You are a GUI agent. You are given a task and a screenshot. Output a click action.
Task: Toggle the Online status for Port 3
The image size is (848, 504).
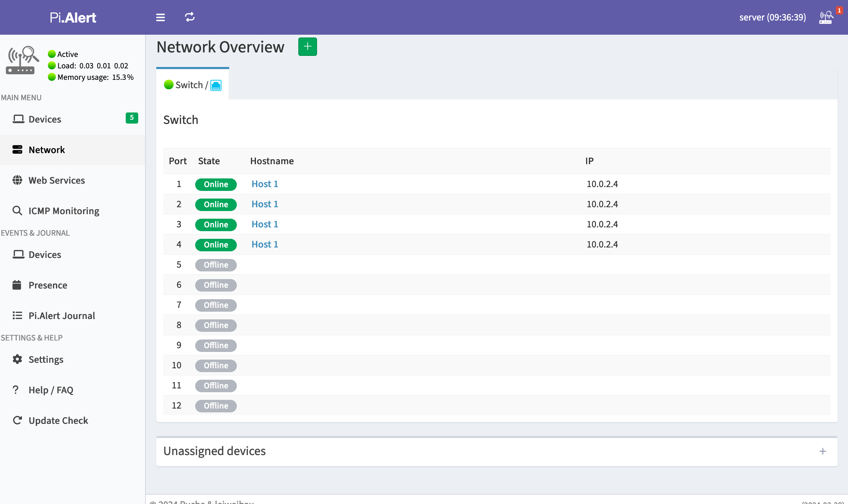point(215,224)
